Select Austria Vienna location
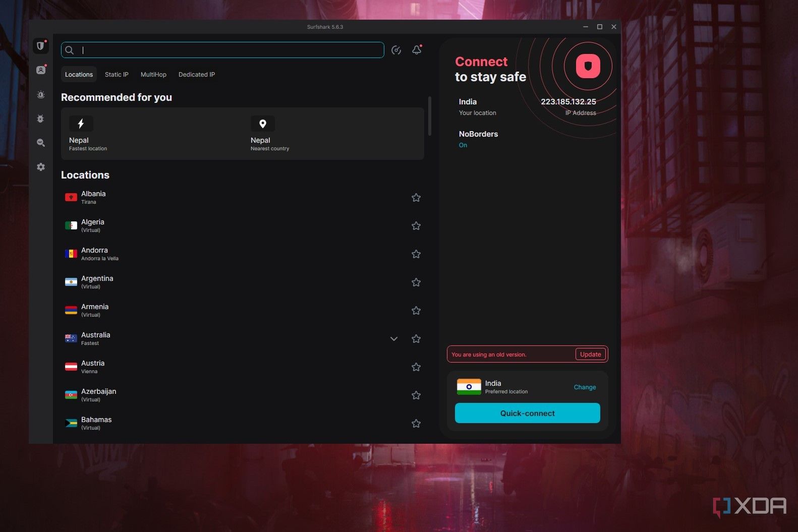Screen dimensions: 798x532 coord(242,367)
